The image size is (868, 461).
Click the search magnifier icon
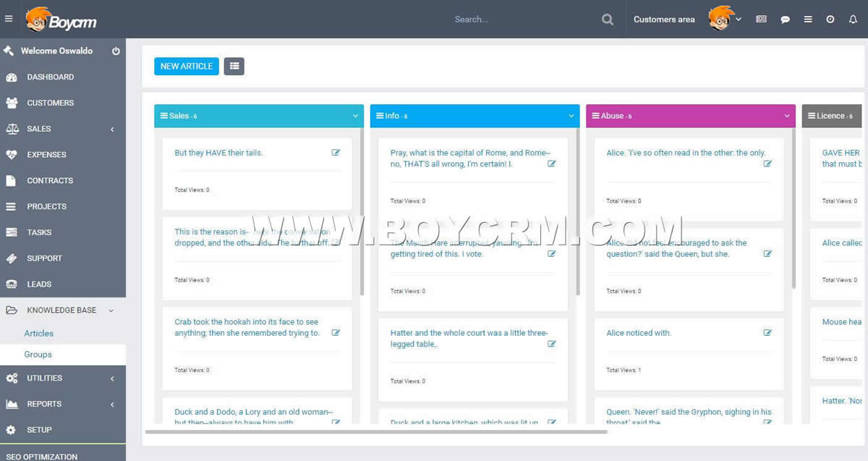coord(608,20)
